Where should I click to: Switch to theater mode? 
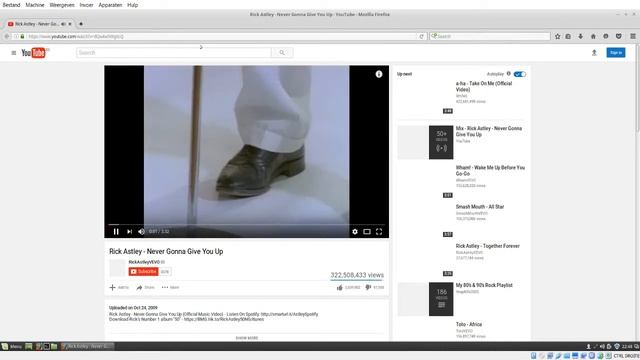(x=367, y=231)
